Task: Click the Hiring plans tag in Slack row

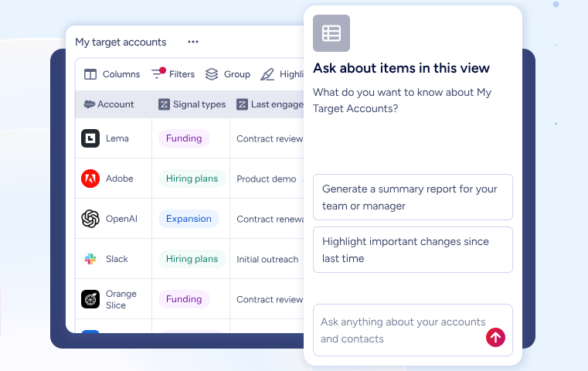Action: (x=192, y=259)
